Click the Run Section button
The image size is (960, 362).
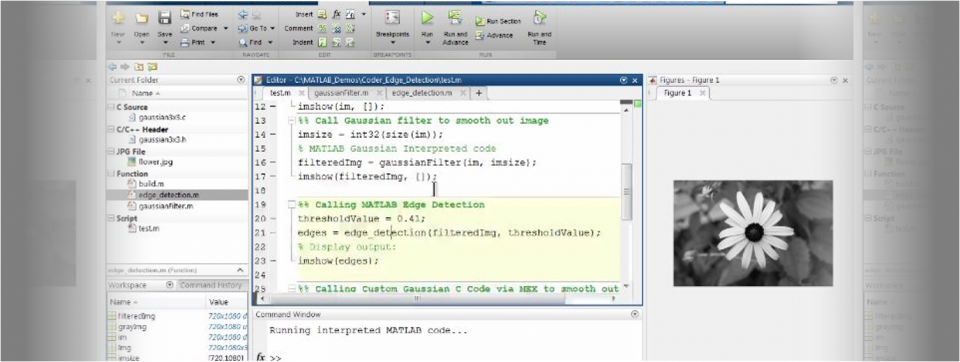498,21
